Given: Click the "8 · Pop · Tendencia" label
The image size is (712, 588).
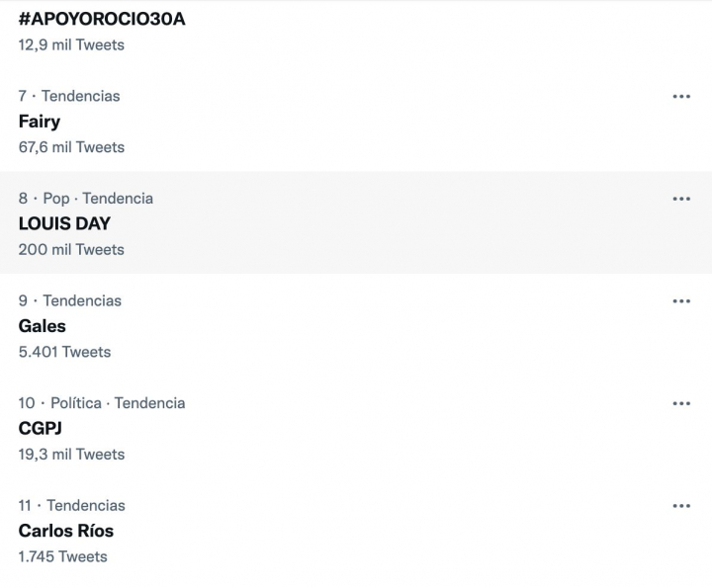Looking at the screenshot, I should [86, 198].
